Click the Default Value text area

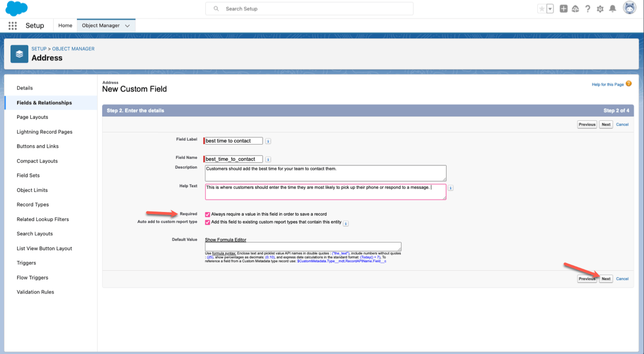point(303,247)
